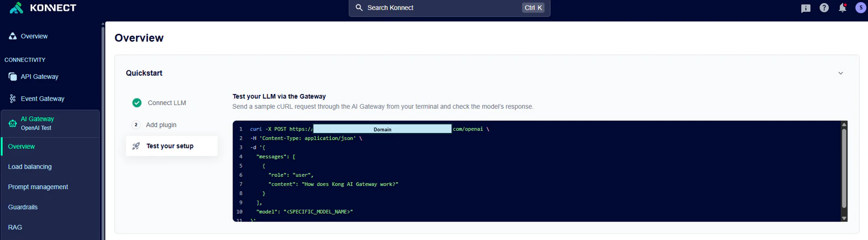868x240 pixels.
Task: Select AI Gateway OpenAI Test item
Action: point(50,123)
